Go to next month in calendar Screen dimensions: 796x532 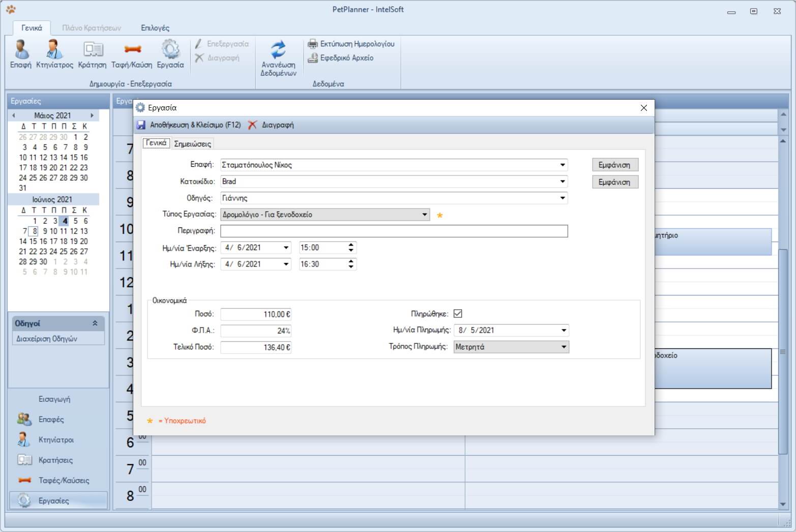click(92, 115)
